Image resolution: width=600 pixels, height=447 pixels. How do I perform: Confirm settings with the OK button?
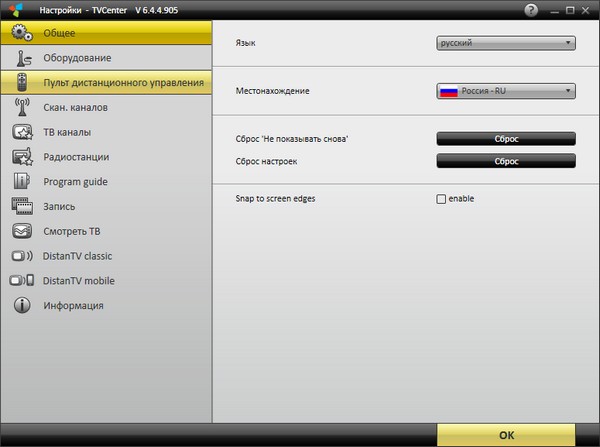pos(506,435)
